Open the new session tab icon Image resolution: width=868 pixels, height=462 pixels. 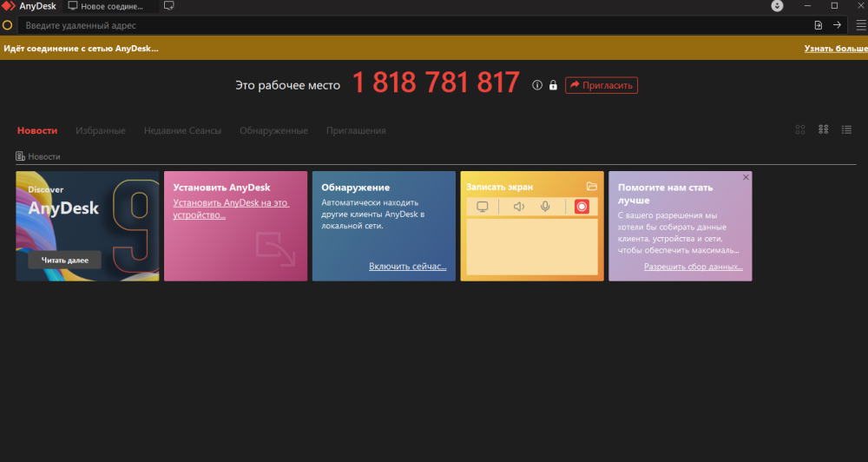click(169, 6)
